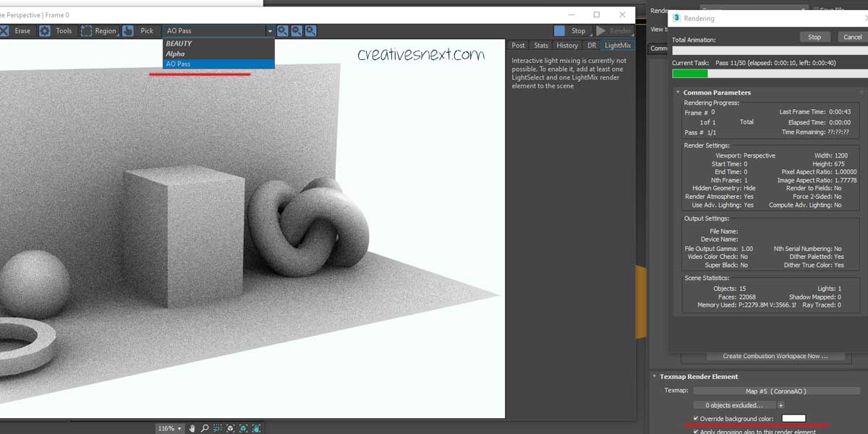Viewport: 868px width, 434px height.
Task: Click the magnifier icon in bottom bar
Action: click(x=205, y=428)
